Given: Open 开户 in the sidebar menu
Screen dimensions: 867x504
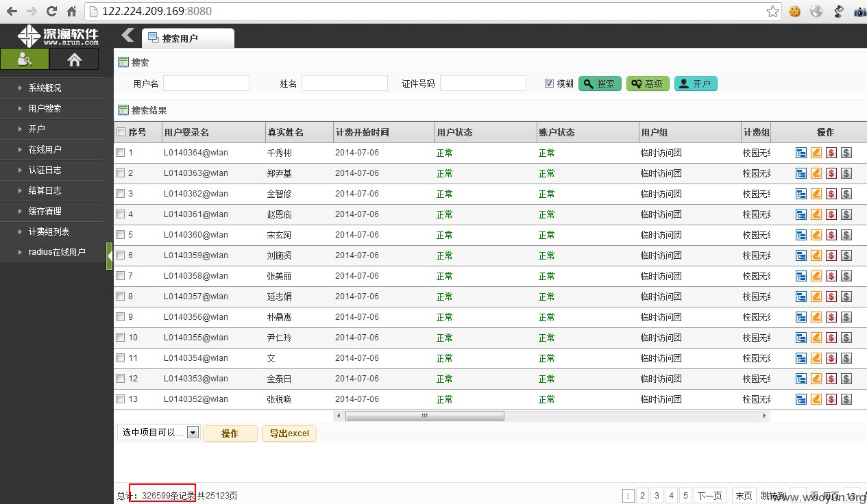Looking at the screenshot, I should pos(51,129).
